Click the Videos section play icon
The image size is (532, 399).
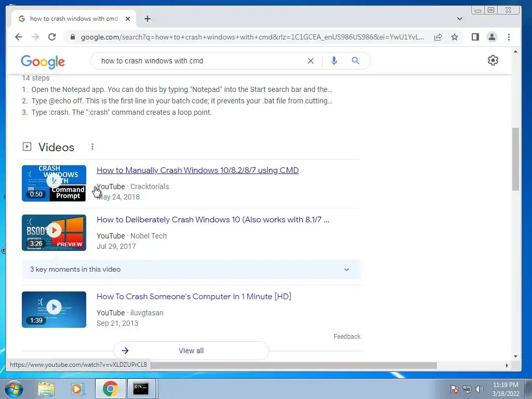pos(27,147)
